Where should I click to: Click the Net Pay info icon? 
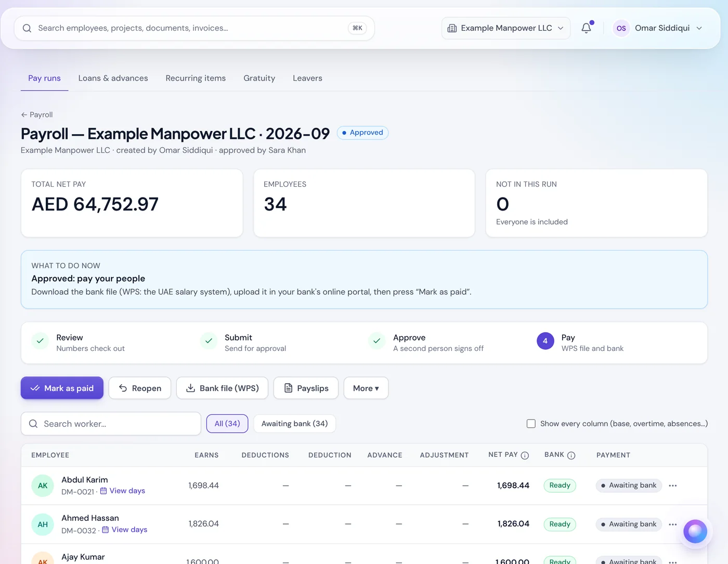(525, 455)
